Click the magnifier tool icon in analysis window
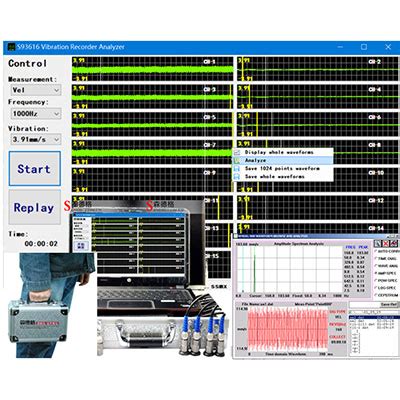The image size is (400, 400). [x=378, y=244]
